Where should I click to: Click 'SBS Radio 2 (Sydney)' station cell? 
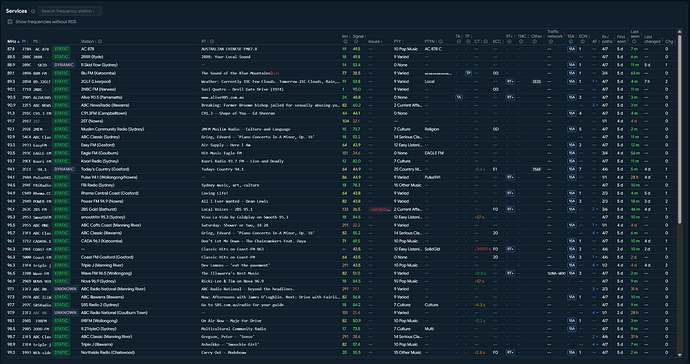click(100, 305)
